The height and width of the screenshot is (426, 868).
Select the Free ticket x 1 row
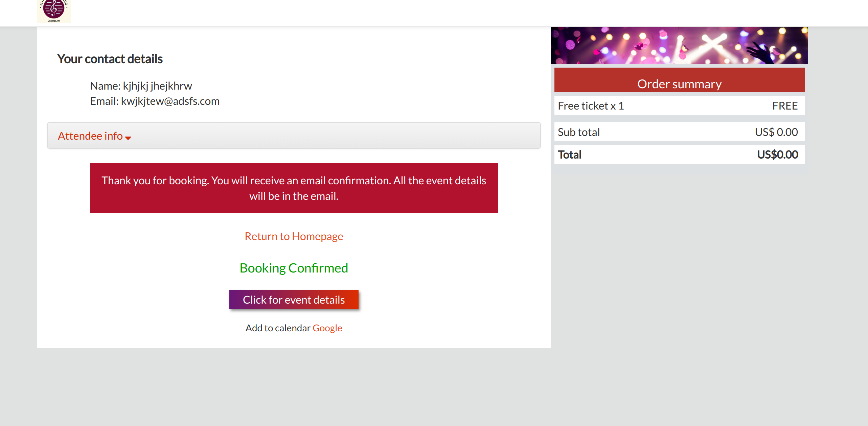coord(591,106)
